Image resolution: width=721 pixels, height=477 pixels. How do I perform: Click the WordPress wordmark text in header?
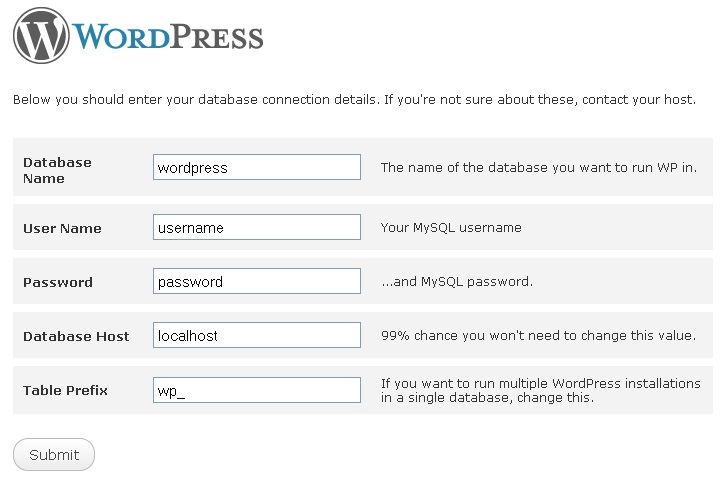point(168,37)
